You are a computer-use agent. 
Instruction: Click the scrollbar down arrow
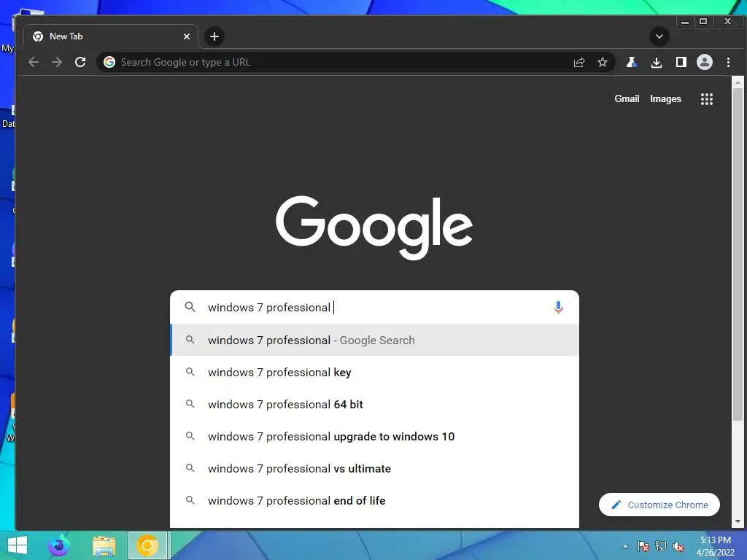[738, 521]
